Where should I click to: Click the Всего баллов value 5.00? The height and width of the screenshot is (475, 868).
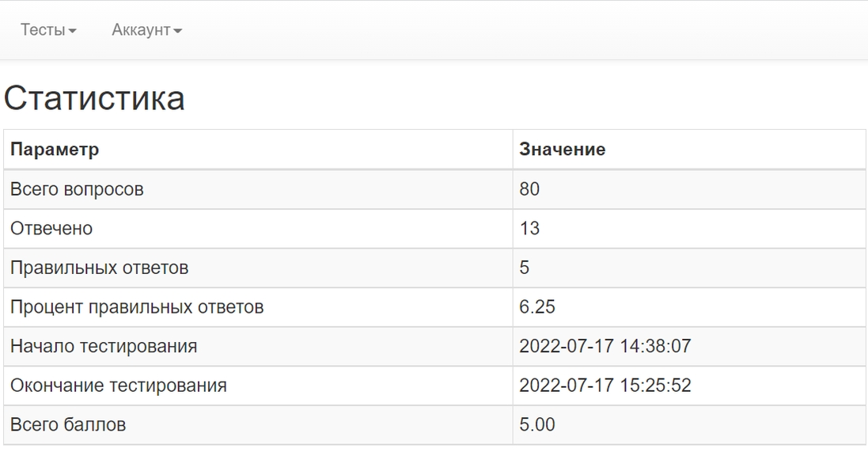tap(536, 424)
